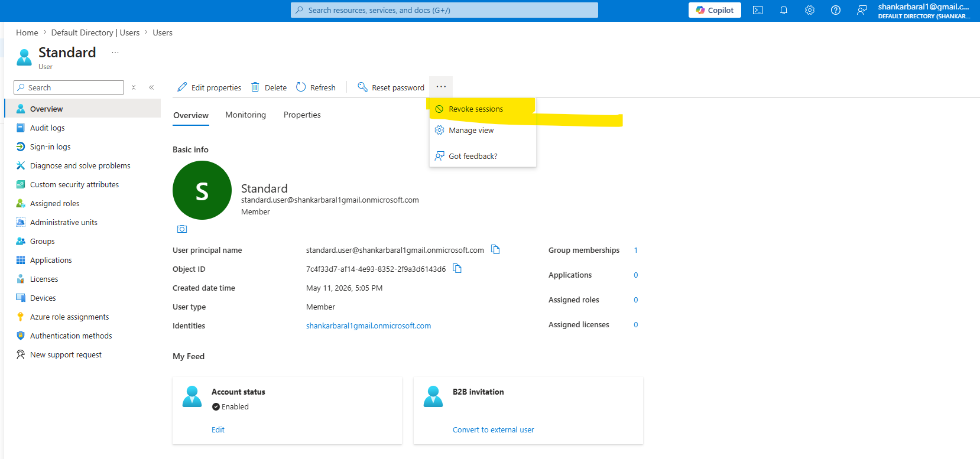The width and height of the screenshot is (980, 459).
Task: Open portal settings gear icon
Action: coord(810,10)
